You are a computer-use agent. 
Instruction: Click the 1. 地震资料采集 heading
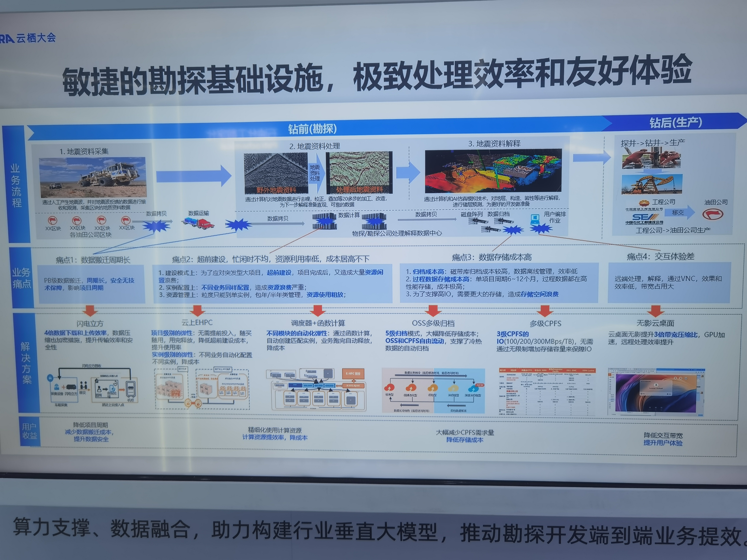pyautogui.click(x=84, y=151)
